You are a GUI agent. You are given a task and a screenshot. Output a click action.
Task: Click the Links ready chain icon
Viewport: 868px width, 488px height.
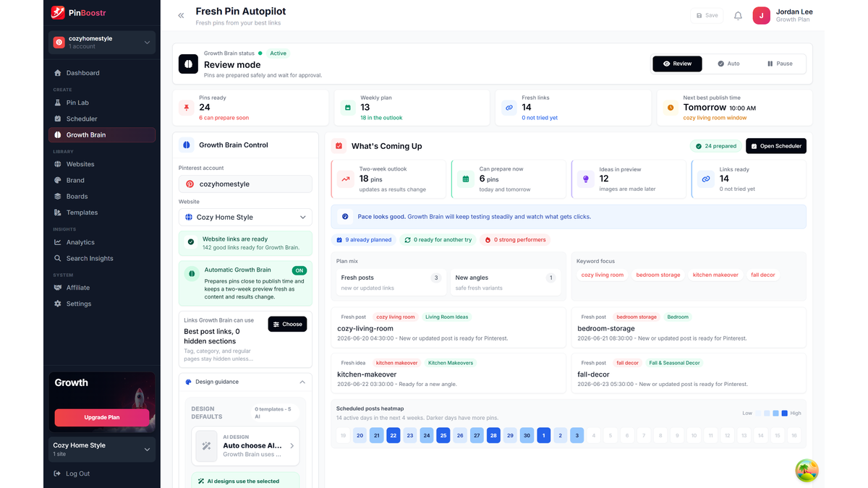706,179
